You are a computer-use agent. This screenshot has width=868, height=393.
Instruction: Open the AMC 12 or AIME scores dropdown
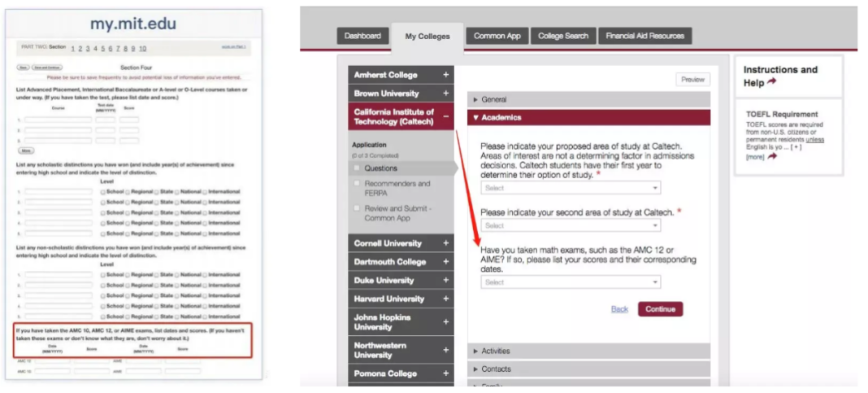tap(571, 282)
